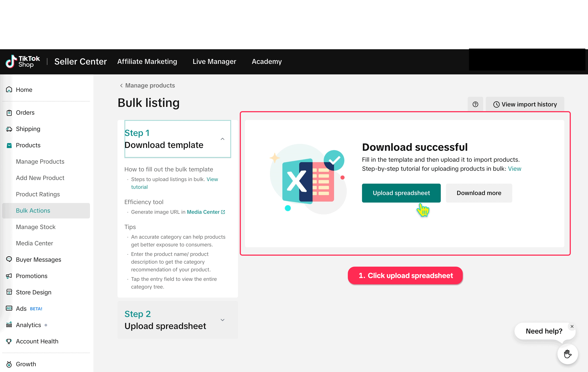
Task: Click the Home icon in sidebar
Action: 9,89
